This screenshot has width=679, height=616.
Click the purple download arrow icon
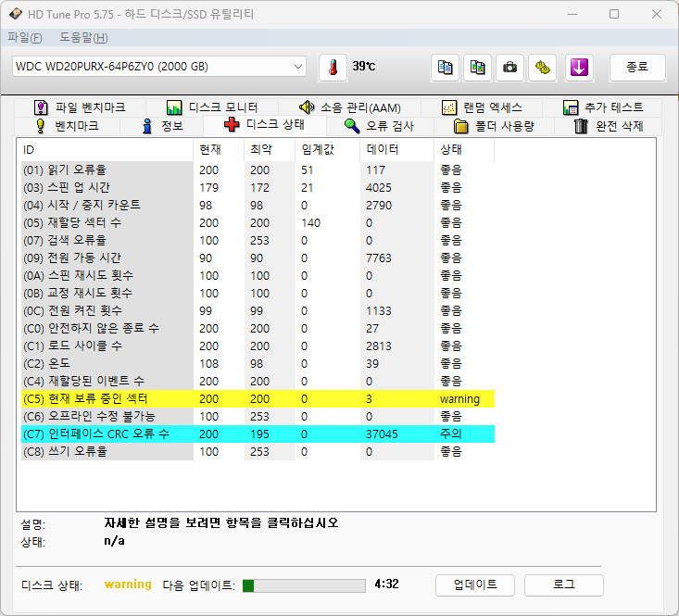[x=579, y=68]
